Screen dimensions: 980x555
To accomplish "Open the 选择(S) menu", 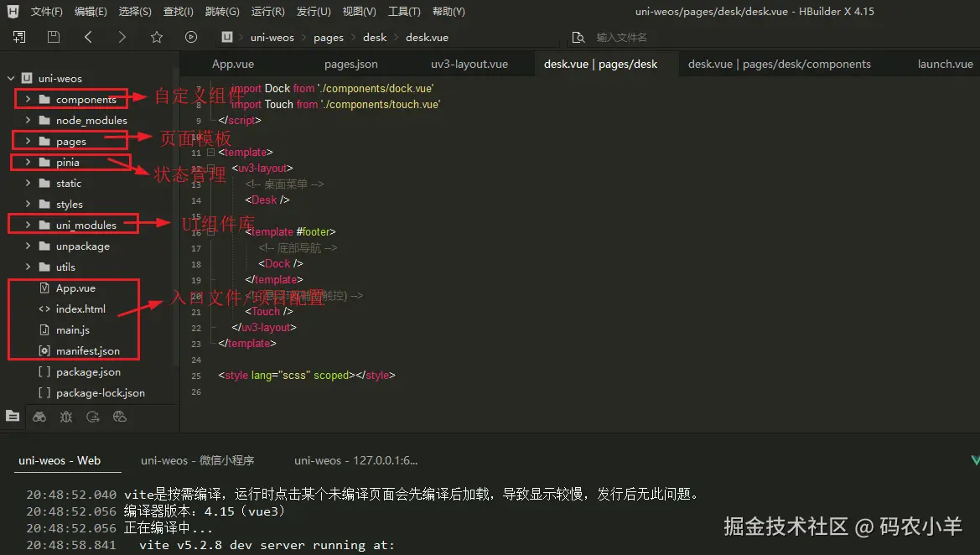I will (135, 11).
